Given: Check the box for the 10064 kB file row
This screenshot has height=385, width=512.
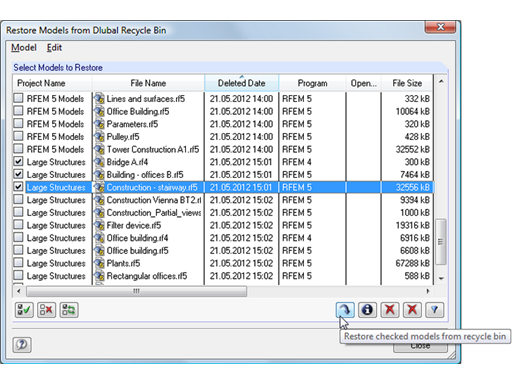Looking at the screenshot, I should 19,111.
